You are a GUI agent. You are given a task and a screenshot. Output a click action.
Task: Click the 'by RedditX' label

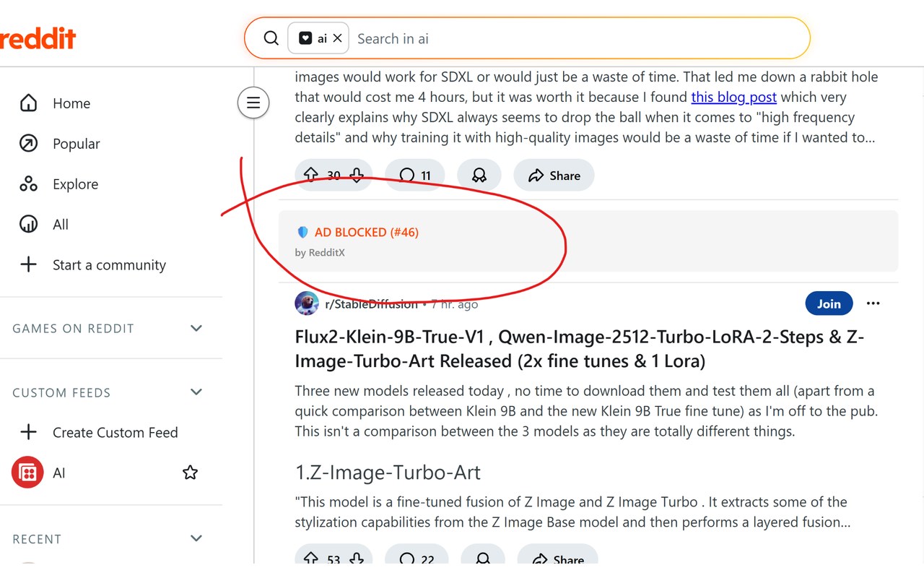tap(320, 253)
